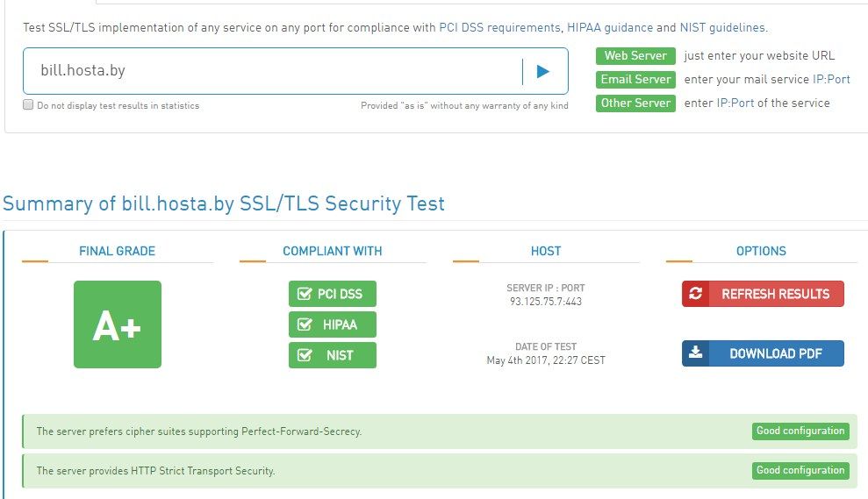Select the Other Server green label
The height and width of the screenshot is (499, 868).
tap(635, 103)
